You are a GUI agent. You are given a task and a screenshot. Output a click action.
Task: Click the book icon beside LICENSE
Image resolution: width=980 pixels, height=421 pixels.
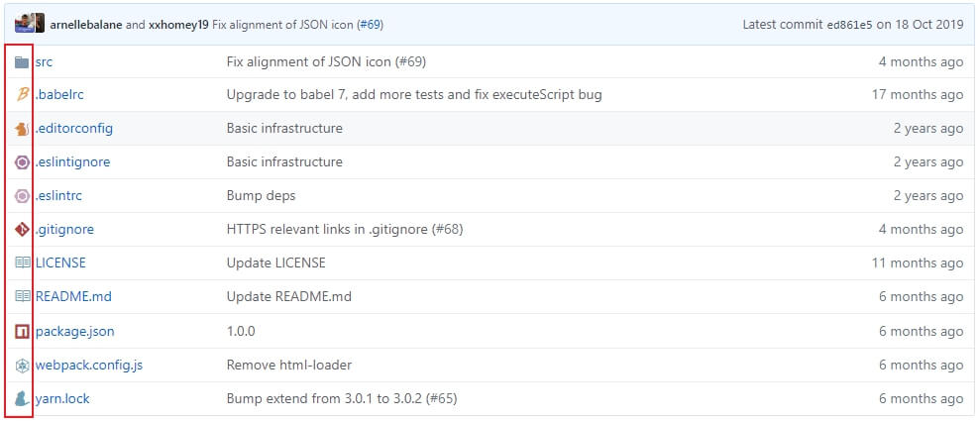click(22, 263)
